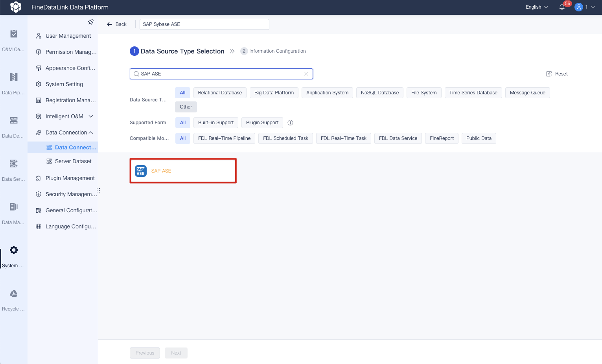Unpin the menu with the pin icon

(91, 22)
